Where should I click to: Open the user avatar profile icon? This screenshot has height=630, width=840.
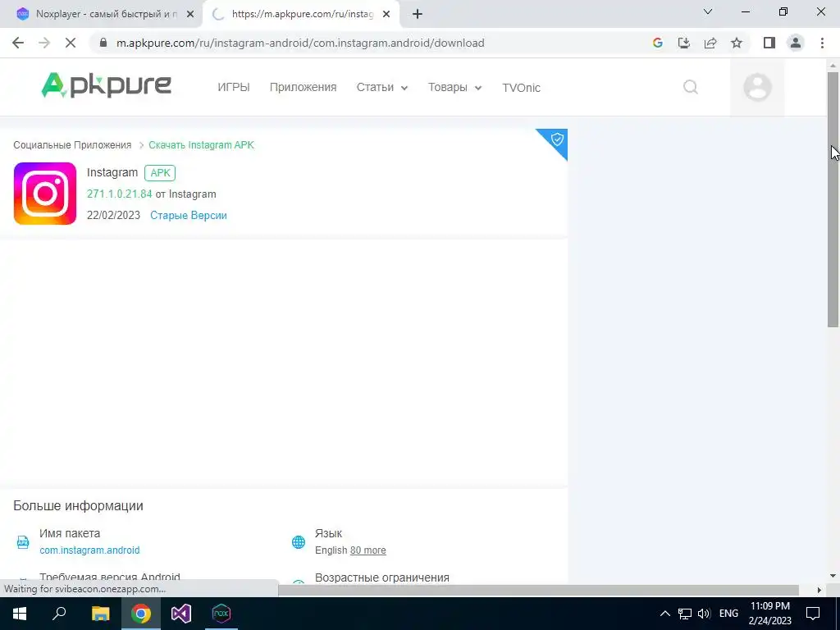[x=757, y=87]
